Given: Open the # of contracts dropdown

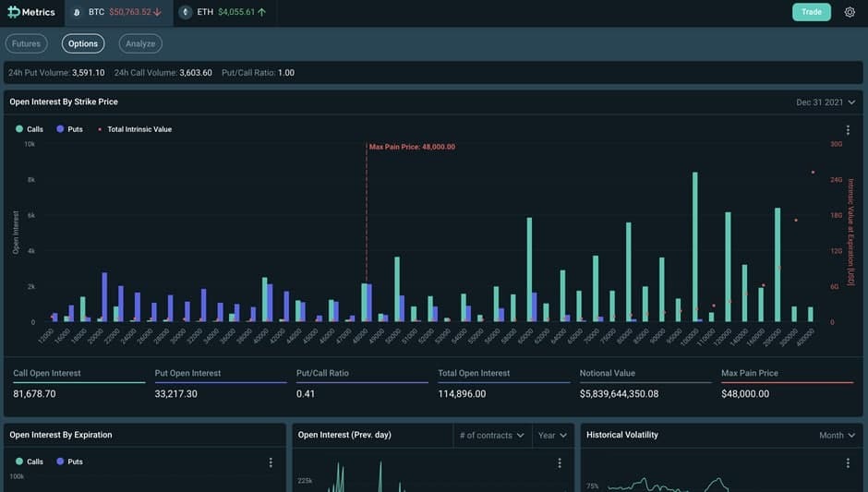Looking at the screenshot, I should tap(492, 436).
